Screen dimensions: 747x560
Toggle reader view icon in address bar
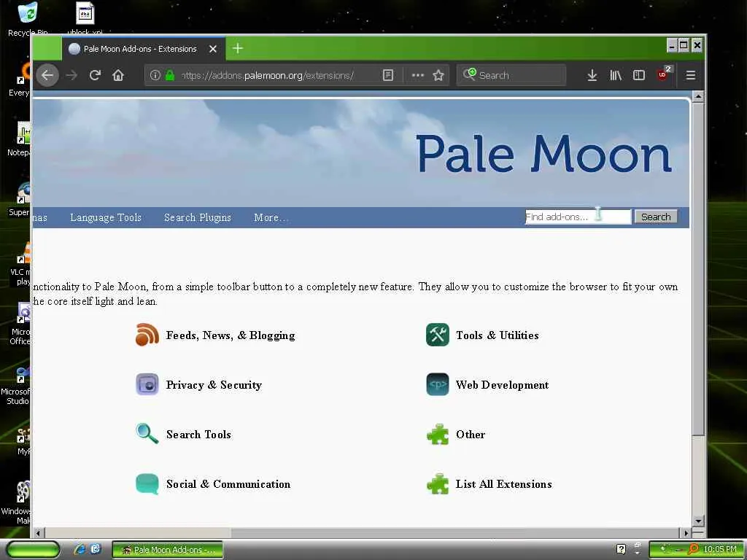[388, 75]
